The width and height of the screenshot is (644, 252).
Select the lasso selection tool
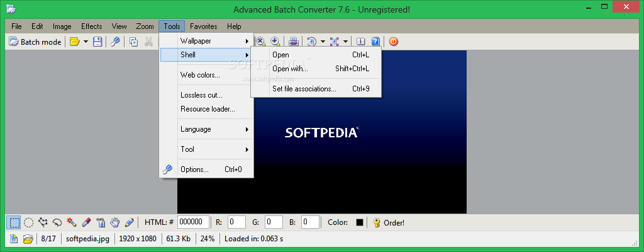tap(57, 223)
